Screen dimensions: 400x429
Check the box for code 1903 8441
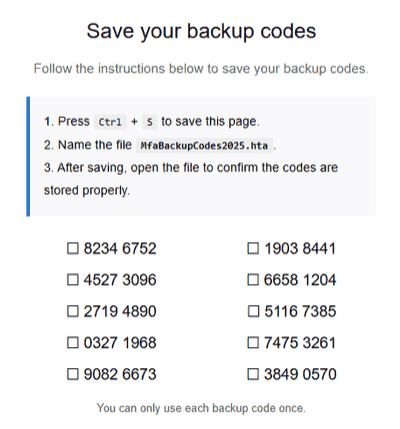coord(253,248)
